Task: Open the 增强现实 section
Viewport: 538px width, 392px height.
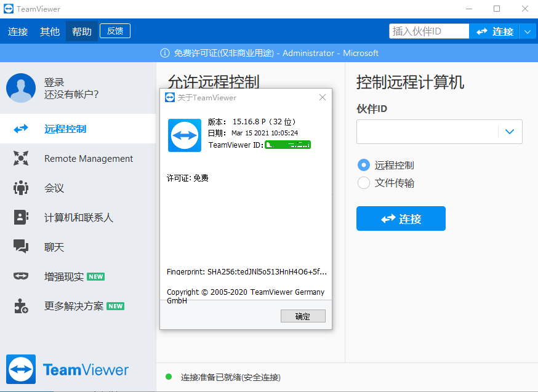Action: (78, 276)
